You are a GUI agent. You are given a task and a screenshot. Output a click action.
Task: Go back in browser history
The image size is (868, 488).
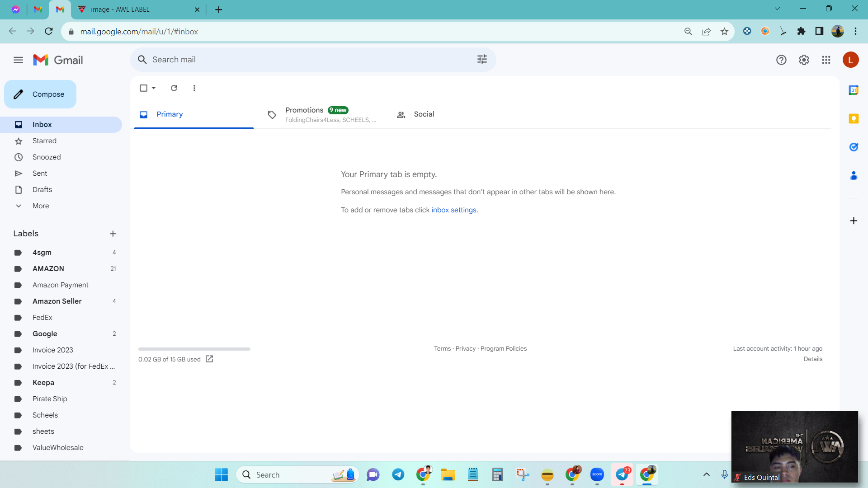(x=12, y=31)
